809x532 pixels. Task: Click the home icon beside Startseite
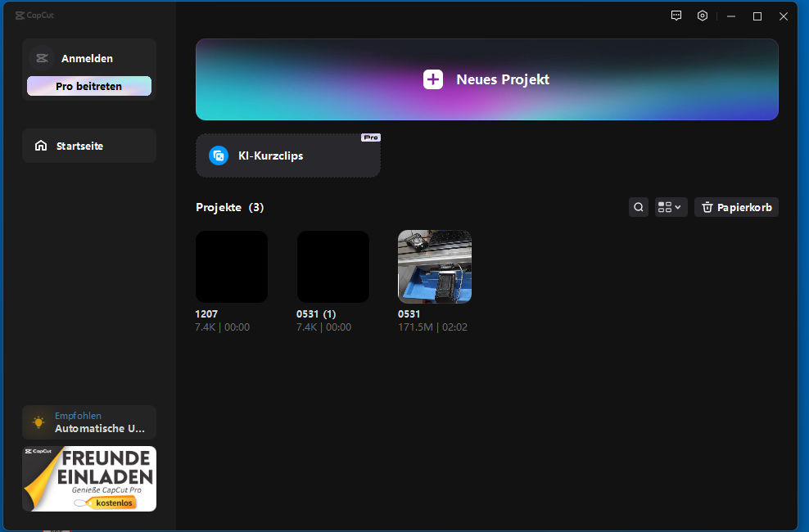[41, 145]
